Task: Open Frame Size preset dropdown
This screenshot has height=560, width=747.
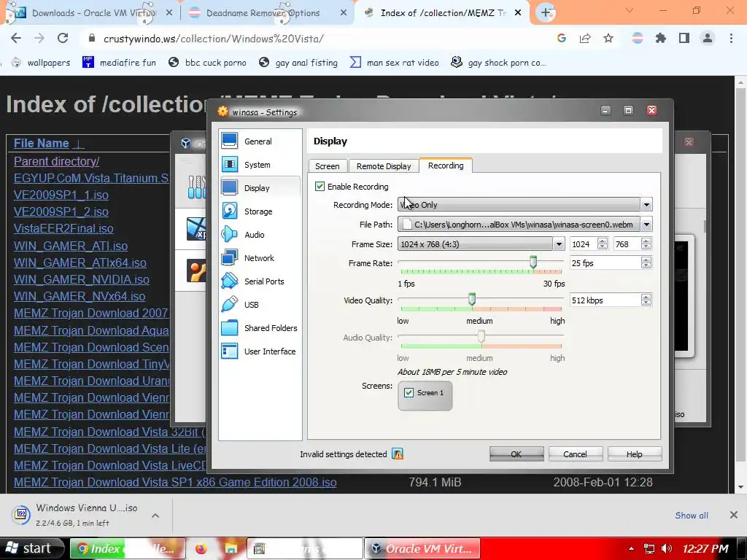Action: 559,244
